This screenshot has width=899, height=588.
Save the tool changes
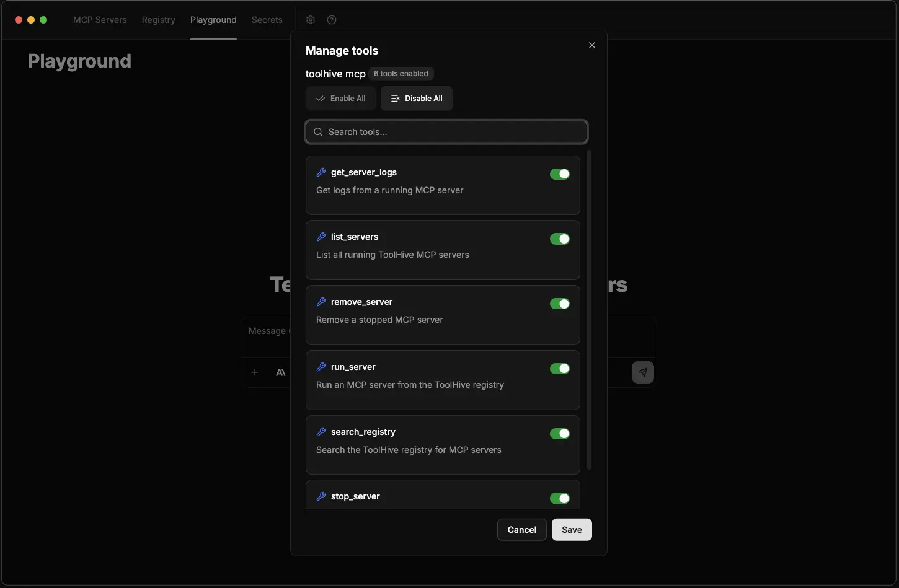coord(571,530)
